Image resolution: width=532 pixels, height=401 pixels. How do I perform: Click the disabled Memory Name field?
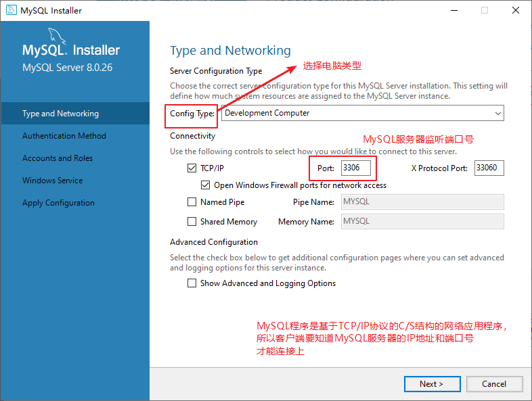(x=422, y=222)
